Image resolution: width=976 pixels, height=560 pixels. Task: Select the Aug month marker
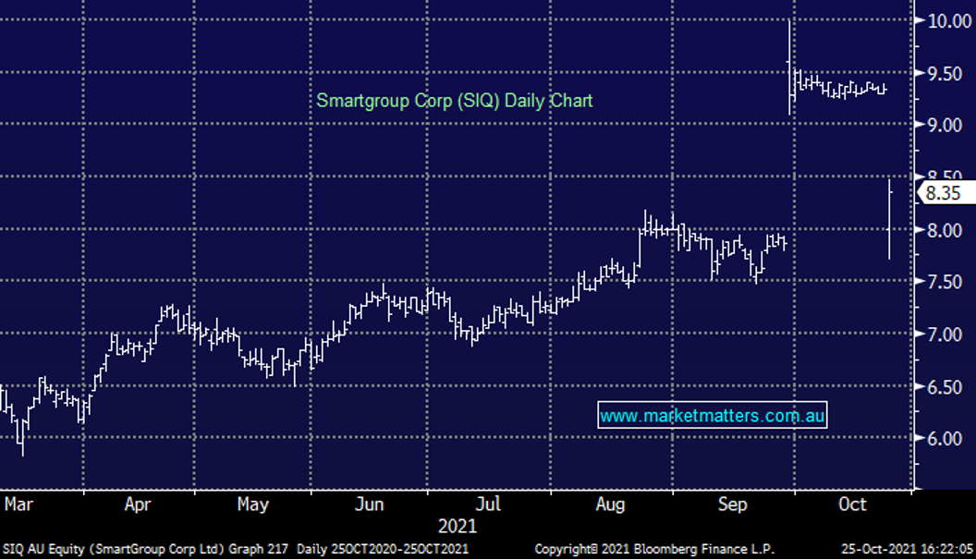[608, 505]
